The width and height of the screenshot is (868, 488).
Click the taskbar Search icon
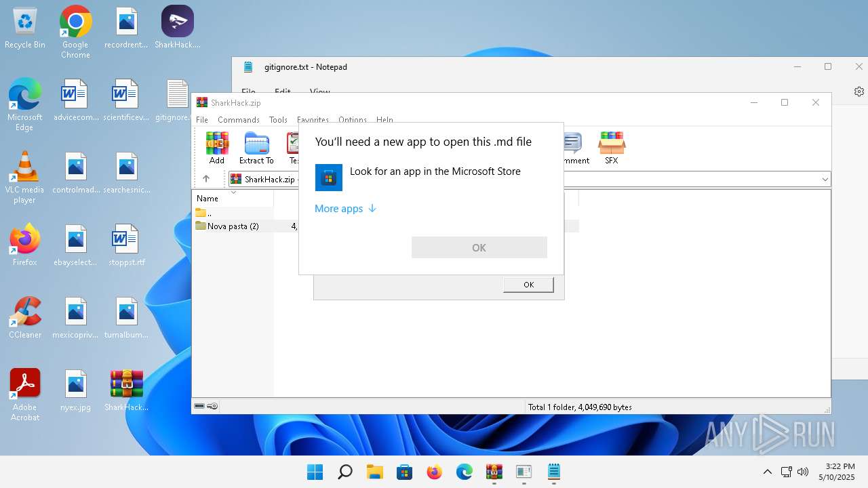tap(344, 472)
